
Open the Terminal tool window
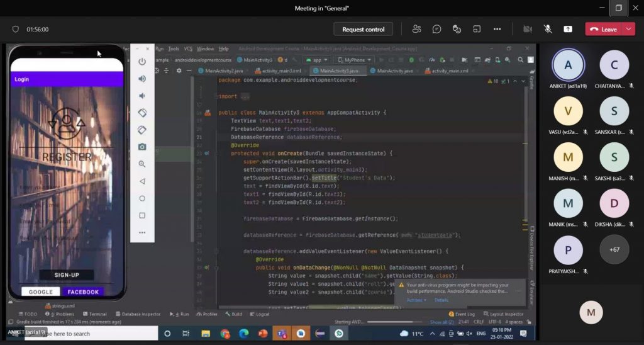click(x=94, y=314)
